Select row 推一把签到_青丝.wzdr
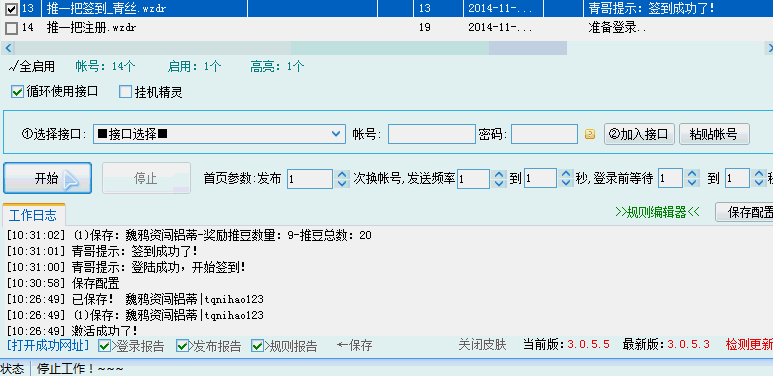The height and width of the screenshot is (376, 773). [386, 8]
